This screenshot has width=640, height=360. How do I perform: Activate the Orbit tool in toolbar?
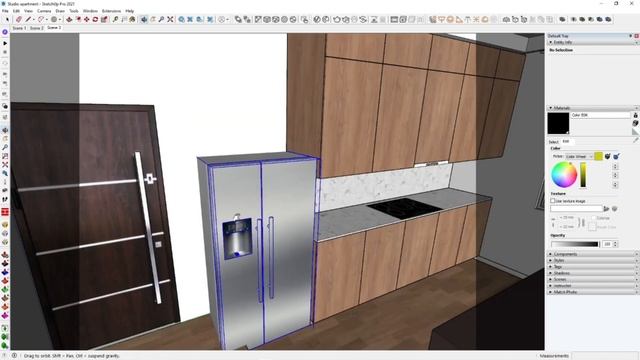144,19
